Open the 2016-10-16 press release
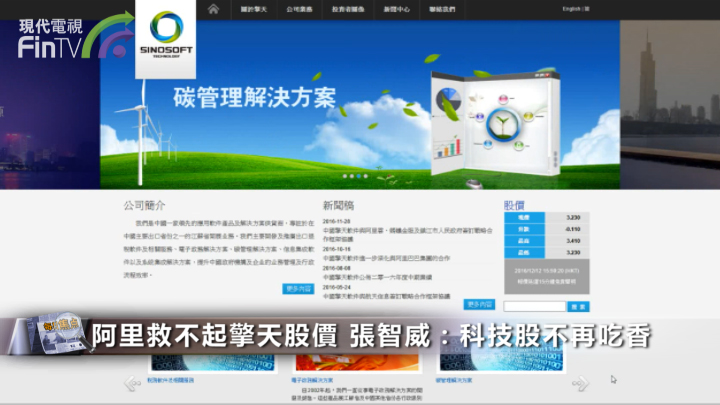720x405 pixels. [x=386, y=258]
